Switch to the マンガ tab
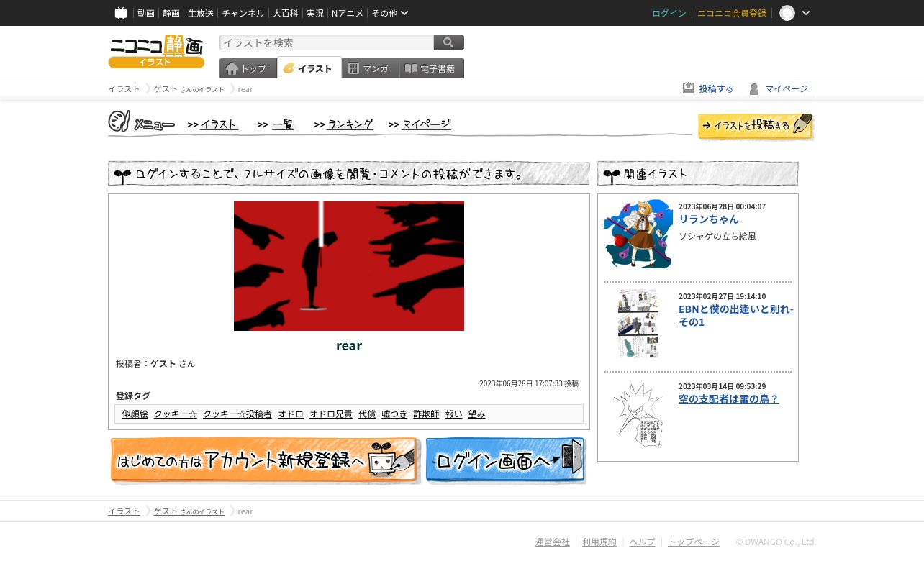 (x=371, y=68)
